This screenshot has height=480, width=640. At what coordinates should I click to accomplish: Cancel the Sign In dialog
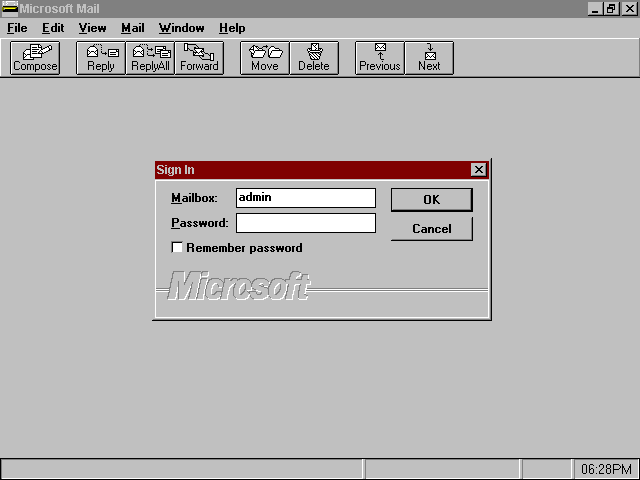click(431, 229)
